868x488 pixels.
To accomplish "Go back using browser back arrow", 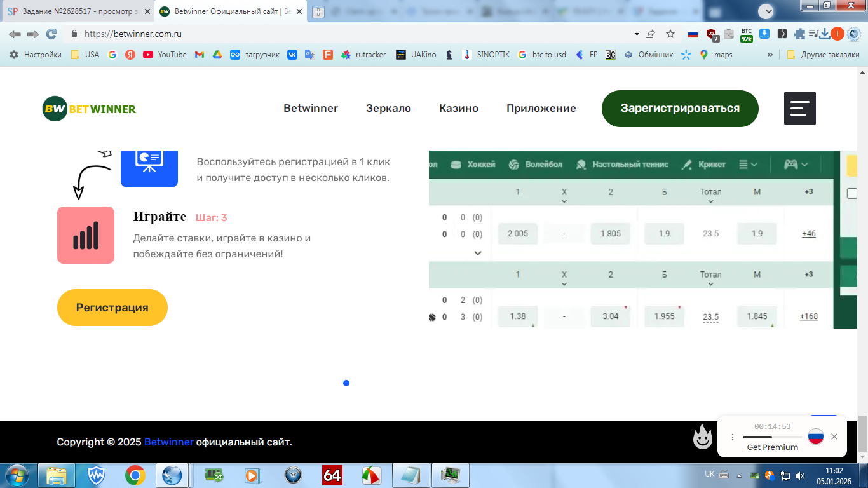I will coord(15,34).
